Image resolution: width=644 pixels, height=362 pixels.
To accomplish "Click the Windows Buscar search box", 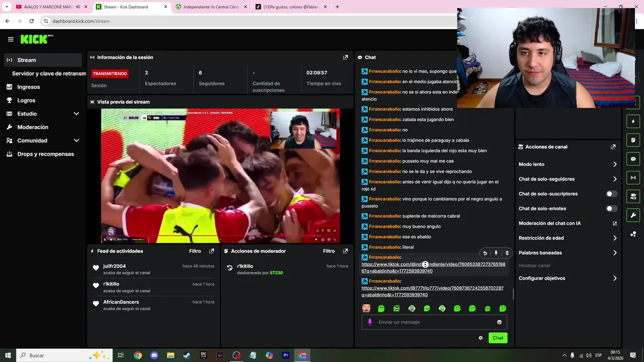I will pyautogui.click(x=63, y=355).
